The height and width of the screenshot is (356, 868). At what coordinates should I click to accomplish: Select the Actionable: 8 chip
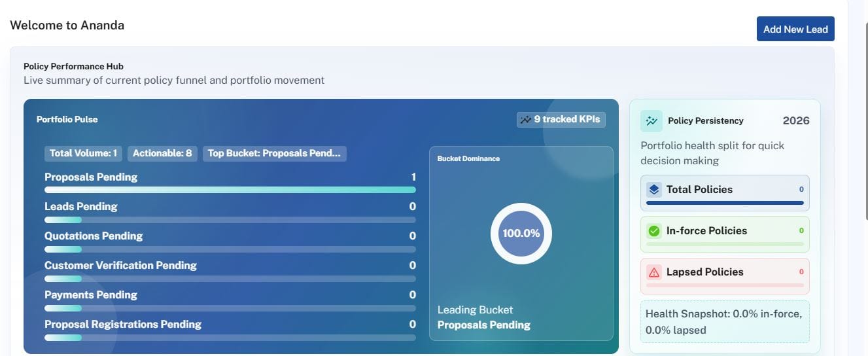click(162, 154)
